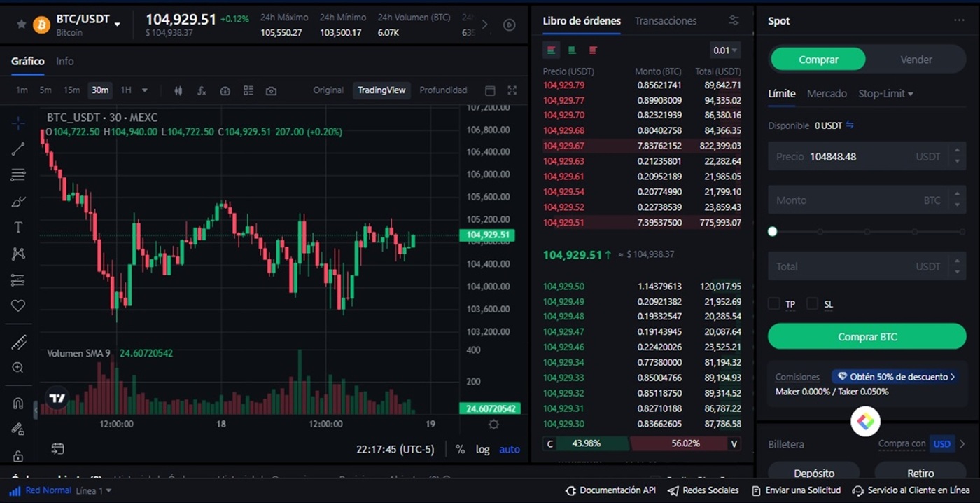This screenshot has width=980, height=503.
Task: Take a chart snapshot with camera icon
Action: [271, 90]
